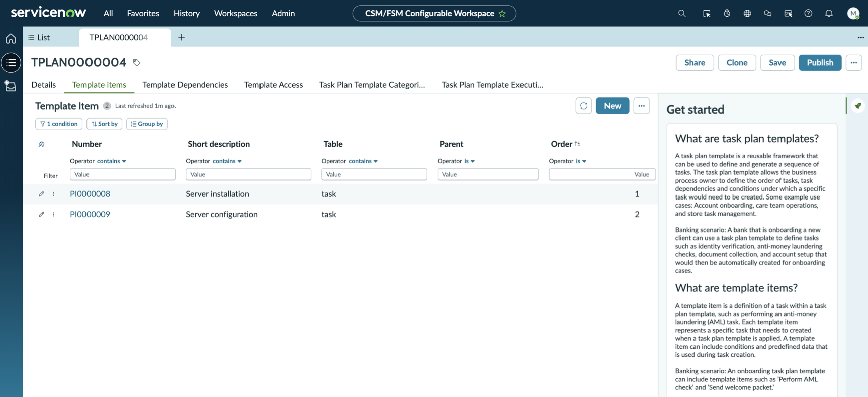Create a New template item
868x397 pixels.
click(612, 106)
